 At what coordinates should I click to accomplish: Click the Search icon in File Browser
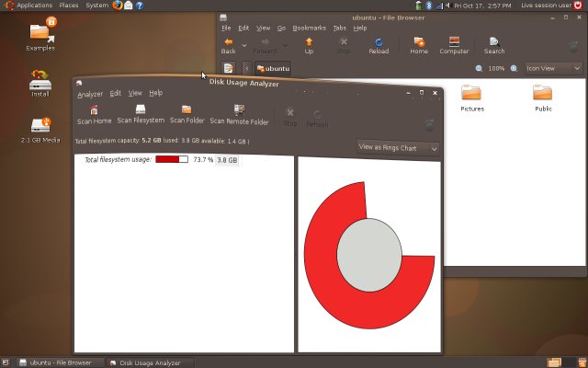click(494, 41)
